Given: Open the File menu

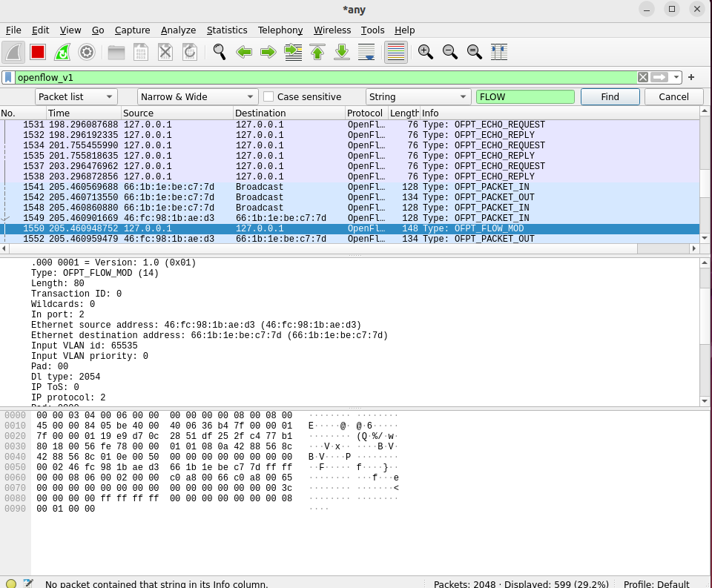Looking at the screenshot, I should [13, 30].
